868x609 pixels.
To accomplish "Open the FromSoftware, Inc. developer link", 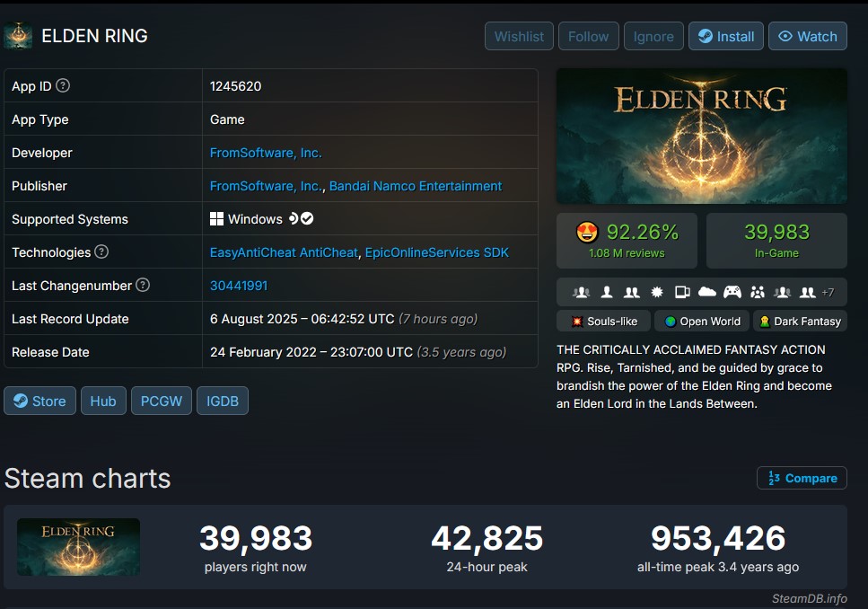I will 266,153.
